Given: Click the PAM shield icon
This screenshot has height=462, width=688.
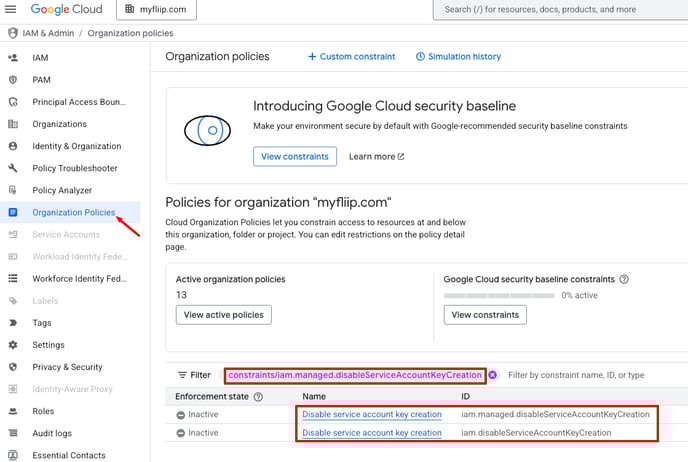Looking at the screenshot, I should (13, 79).
